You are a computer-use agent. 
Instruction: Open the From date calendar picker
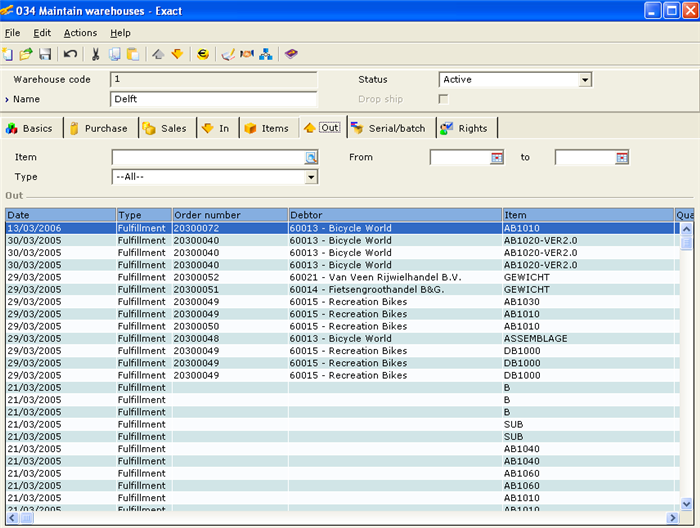pos(496,157)
